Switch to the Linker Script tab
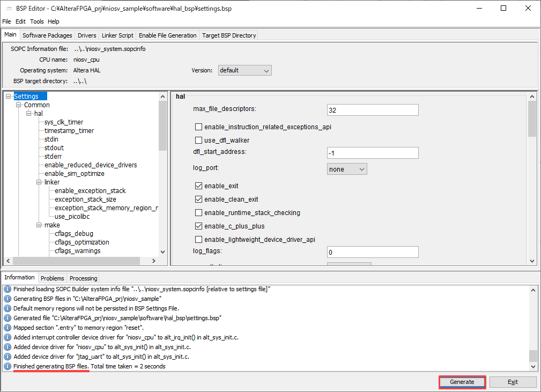Viewport: 541px width, 392px height. point(117,35)
